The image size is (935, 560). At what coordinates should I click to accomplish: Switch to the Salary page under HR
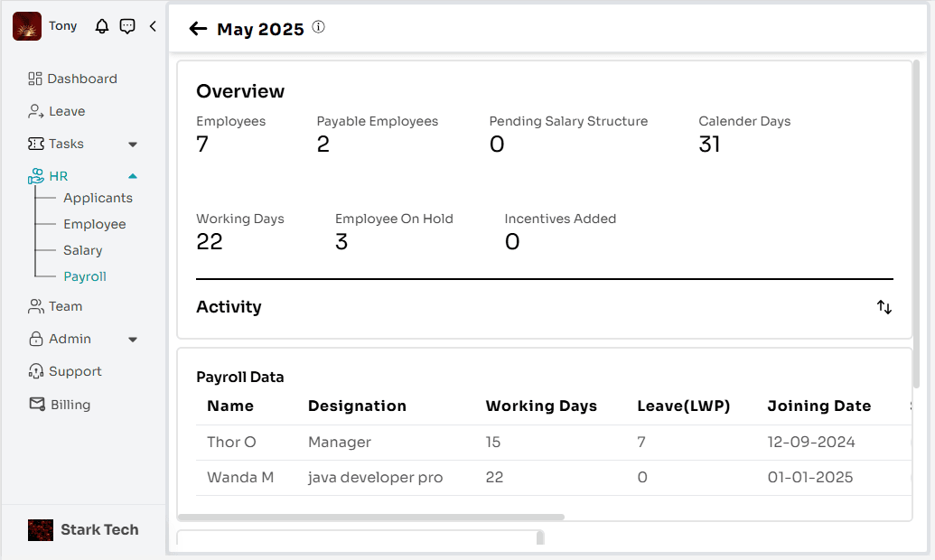click(83, 250)
